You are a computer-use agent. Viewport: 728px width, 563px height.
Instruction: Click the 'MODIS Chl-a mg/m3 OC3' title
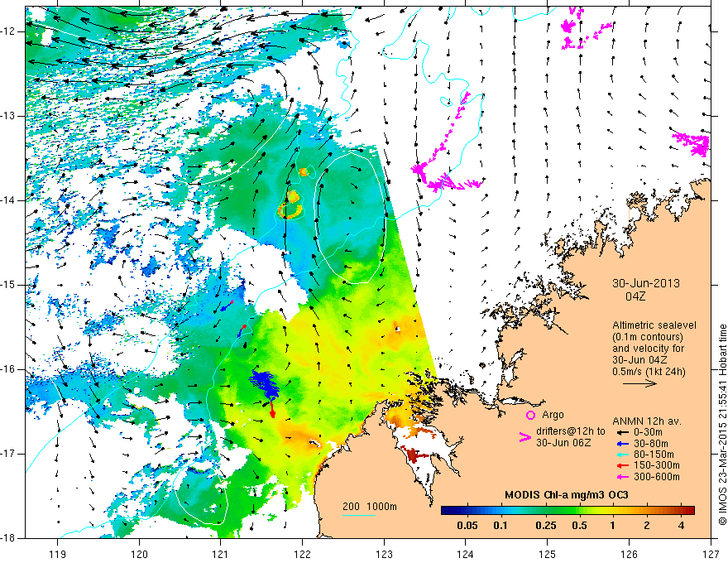566,495
